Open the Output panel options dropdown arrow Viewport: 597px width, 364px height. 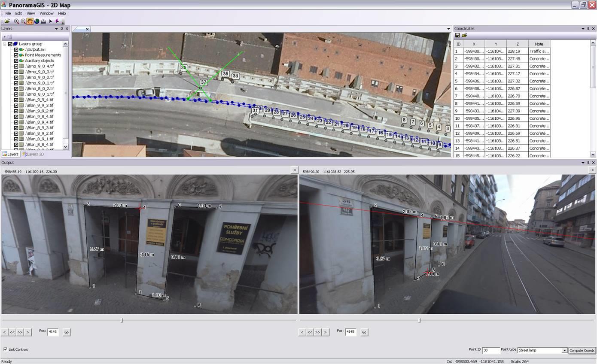pos(583,163)
